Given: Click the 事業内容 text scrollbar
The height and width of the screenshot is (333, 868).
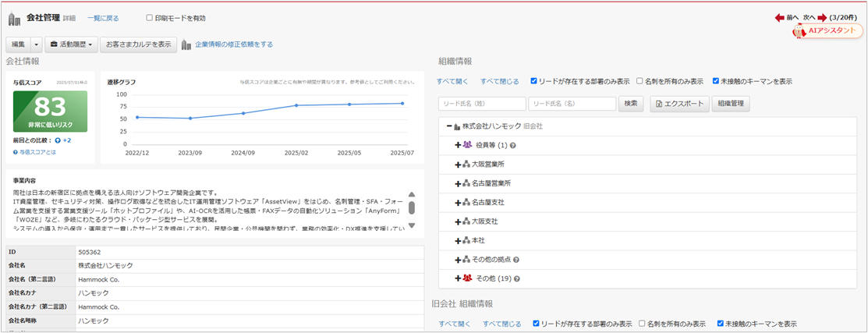Looking at the screenshot, I should (x=412, y=208).
